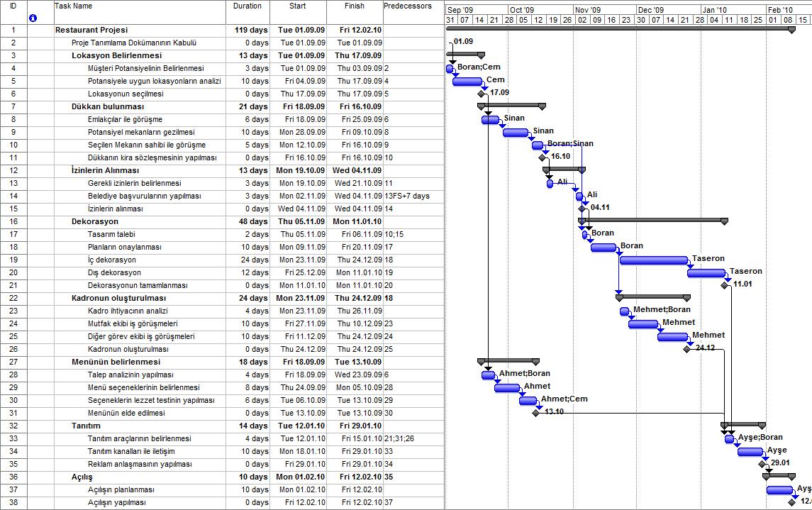Select the 13FS+7 days predecessor cell
The height and width of the screenshot is (510, 812).
[x=407, y=196]
